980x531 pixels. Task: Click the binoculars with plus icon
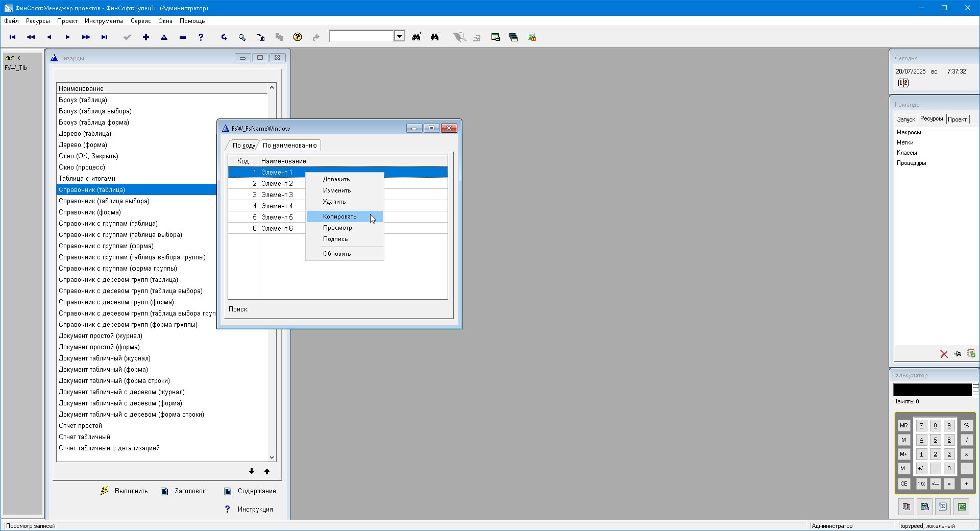[417, 37]
